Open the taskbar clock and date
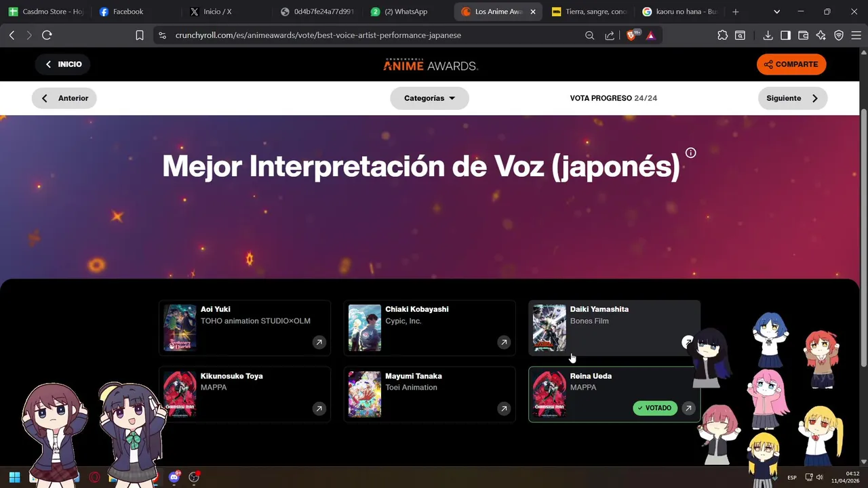Screen dimensions: 868x488 tap(846, 477)
